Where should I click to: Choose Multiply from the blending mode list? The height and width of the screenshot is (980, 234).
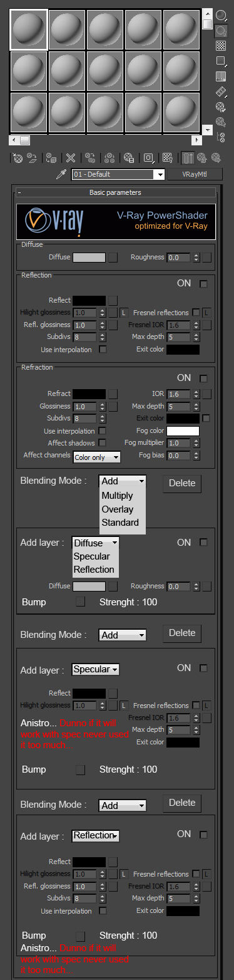point(118,496)
